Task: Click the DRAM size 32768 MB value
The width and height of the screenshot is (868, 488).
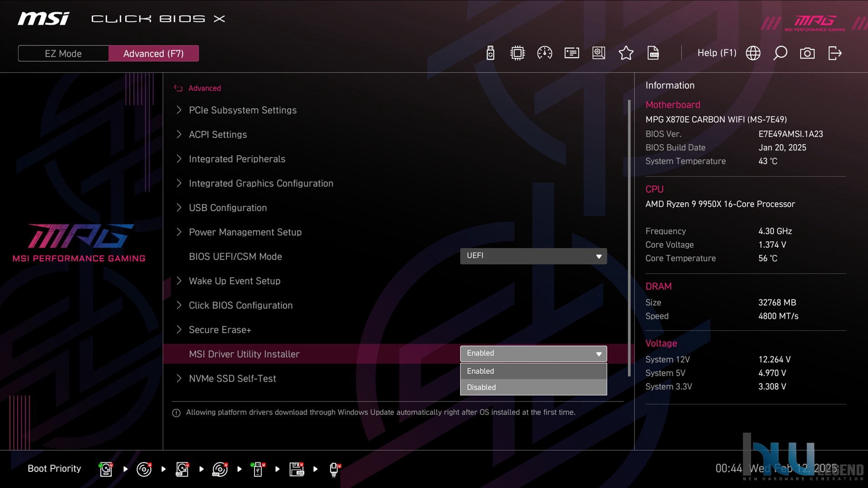Action: pyautogui.click(x=777, y=303)
